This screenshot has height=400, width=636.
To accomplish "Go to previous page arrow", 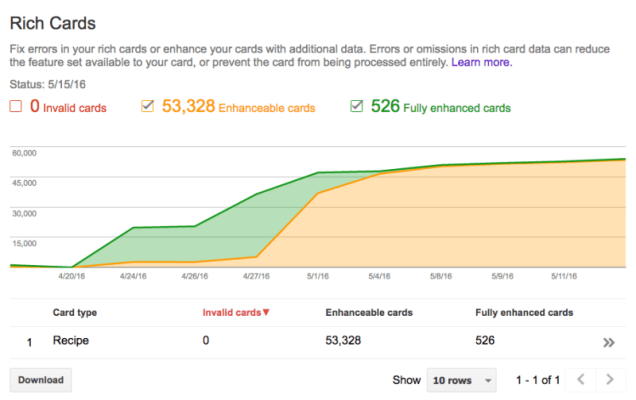I will [x=580, y=380].
